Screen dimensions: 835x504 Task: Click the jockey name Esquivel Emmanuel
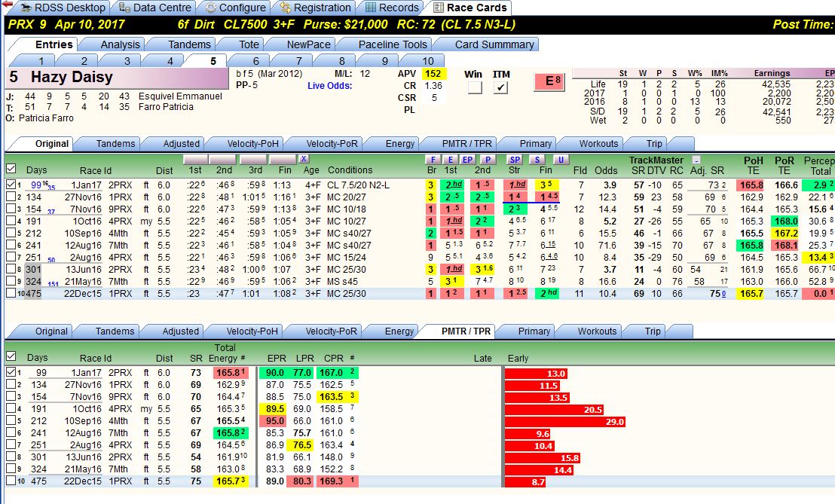[x=180, y=96]
